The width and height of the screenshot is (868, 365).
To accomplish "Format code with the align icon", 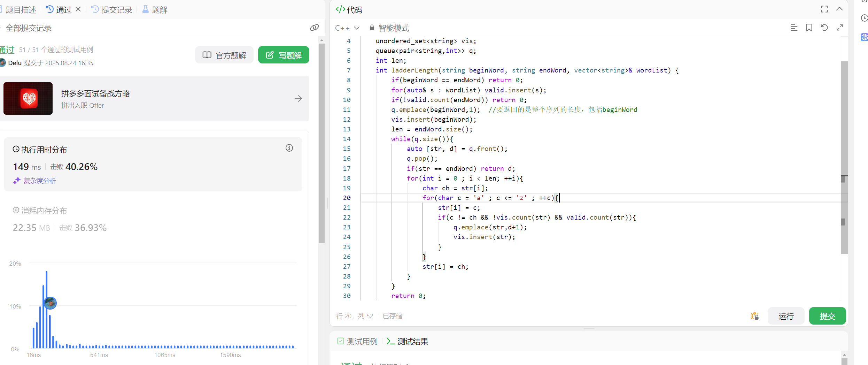I will coord(794,28).
